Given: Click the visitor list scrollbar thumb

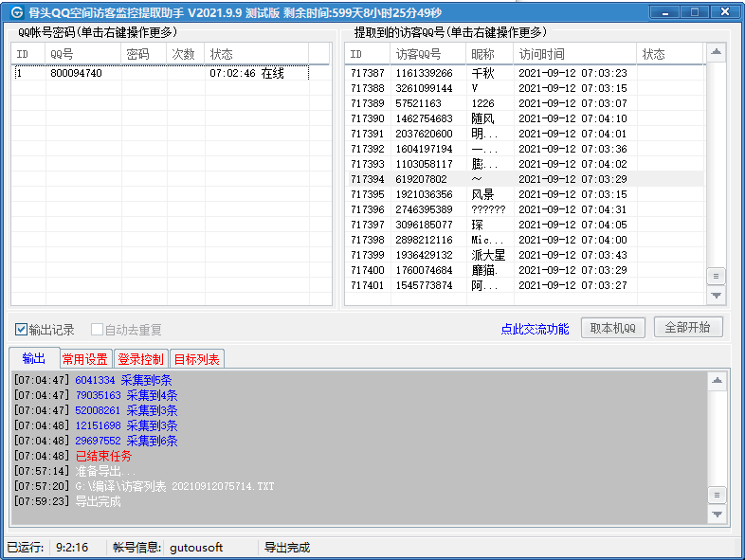Looking at the screenshot, I should click(717, 276).
